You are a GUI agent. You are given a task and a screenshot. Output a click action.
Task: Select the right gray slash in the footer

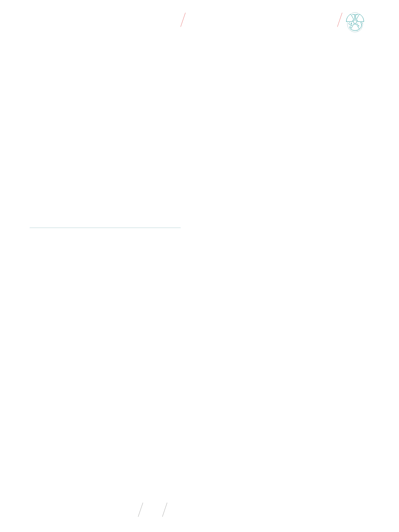(x=165, y=510)
